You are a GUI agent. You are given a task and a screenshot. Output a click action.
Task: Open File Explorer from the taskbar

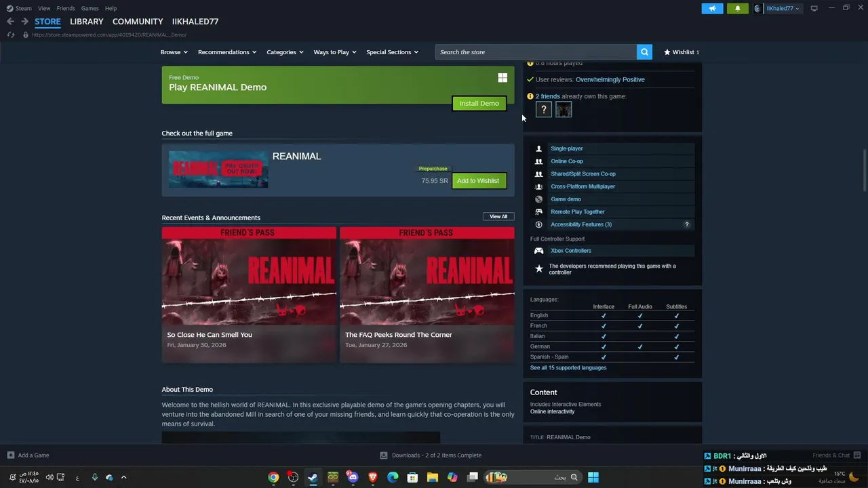pos(432,477)
